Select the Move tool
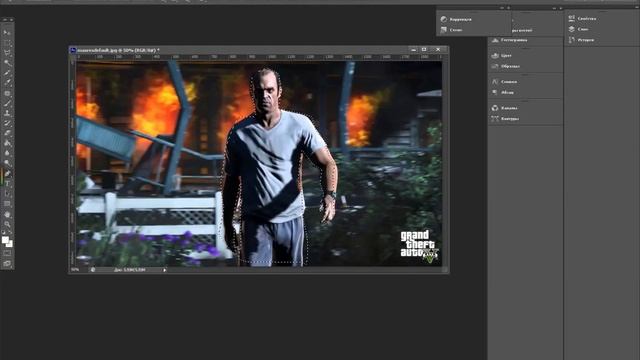 [7, 33]
